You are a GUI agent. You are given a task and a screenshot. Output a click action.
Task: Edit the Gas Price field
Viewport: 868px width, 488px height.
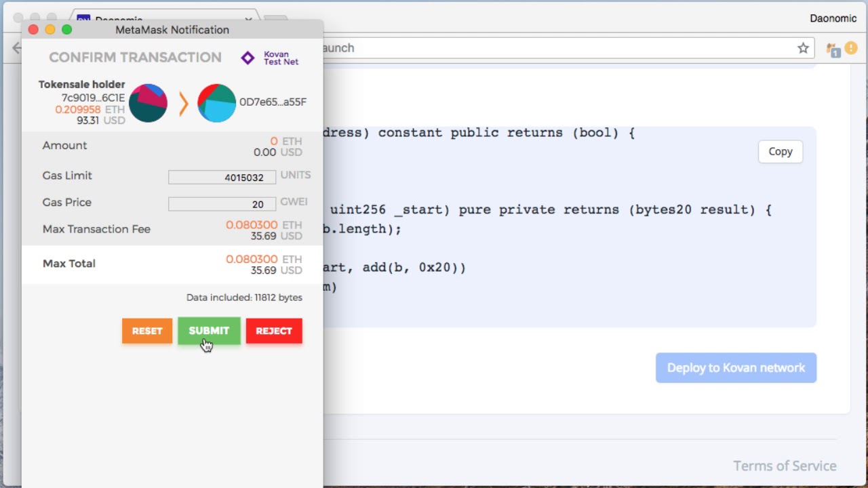(x=222, y=204)
